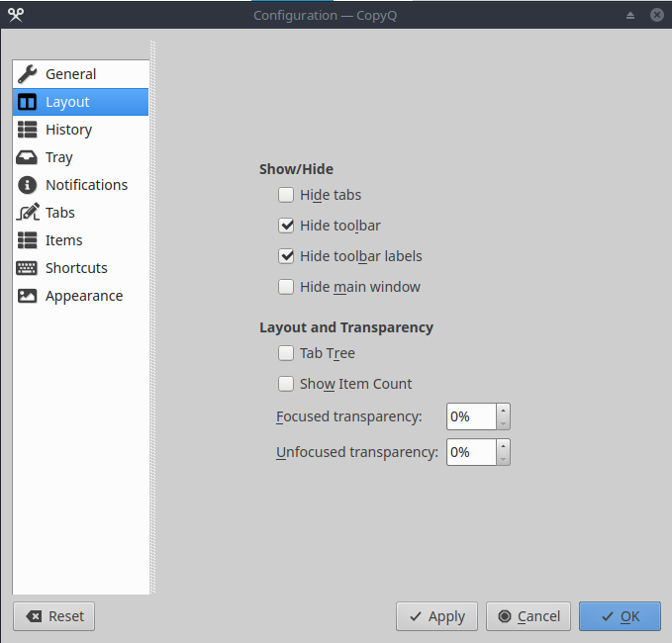Click the Reset button
This screenshot has width=672, height=643.
click(54, 616)
